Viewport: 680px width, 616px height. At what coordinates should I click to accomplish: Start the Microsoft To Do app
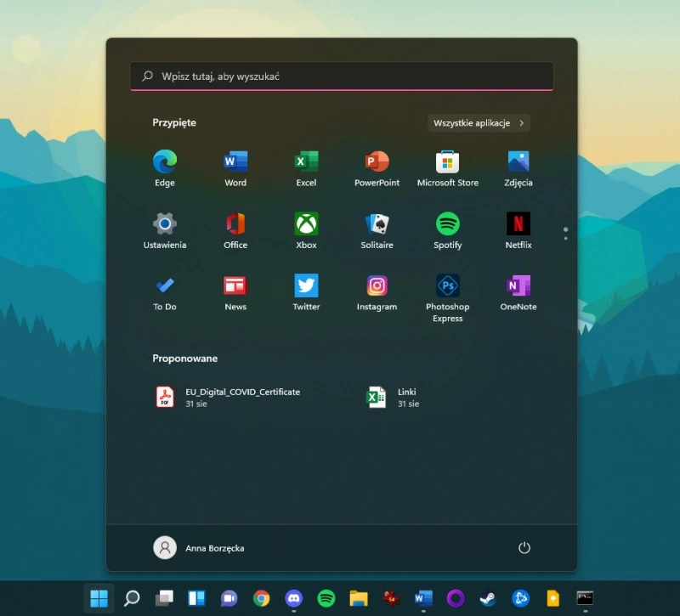click(164, 287)
